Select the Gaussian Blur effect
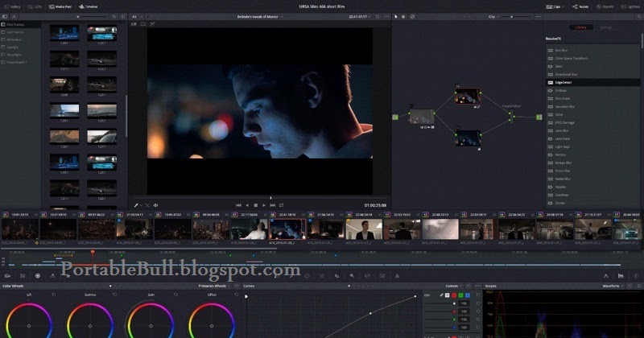Screen dimensions: 644x338 tap(592, 106)
